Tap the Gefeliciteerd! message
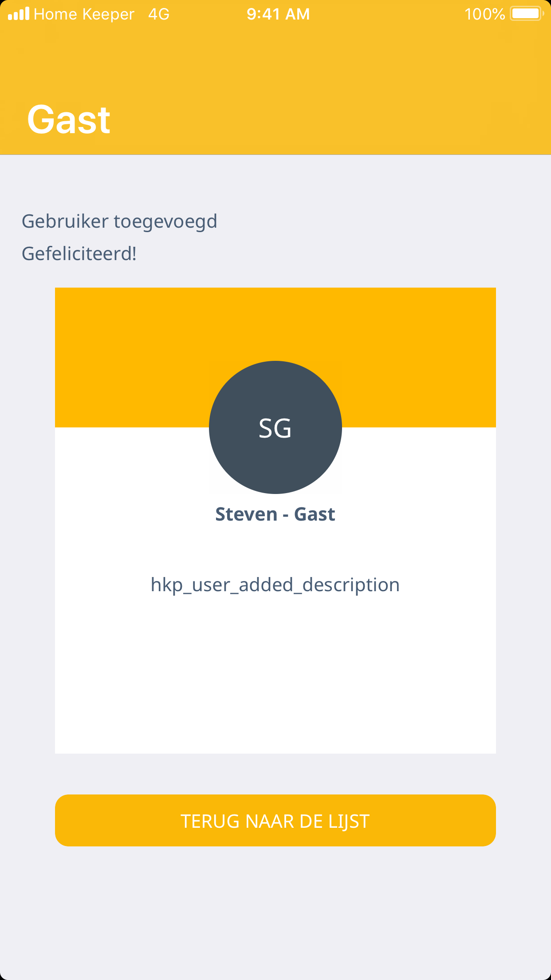Screen dimensions: 551x980 click(x=79, y=254)
